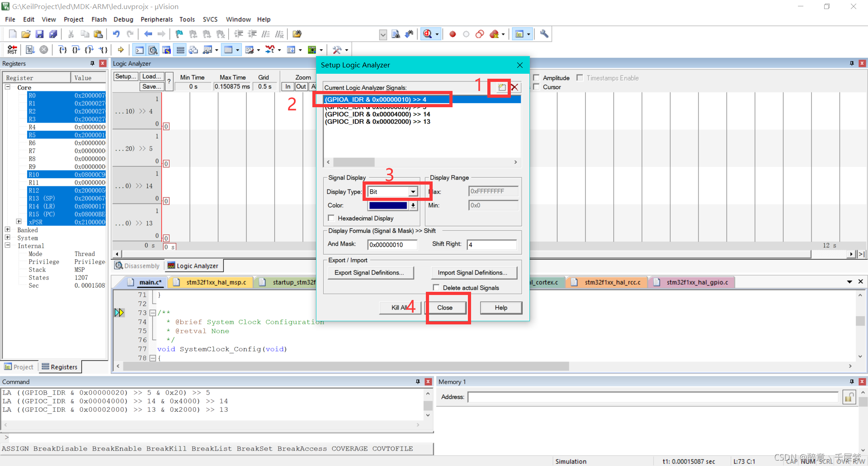868x466 pixels.
Task: Open the Display Type dropdown
Action: 413,192
